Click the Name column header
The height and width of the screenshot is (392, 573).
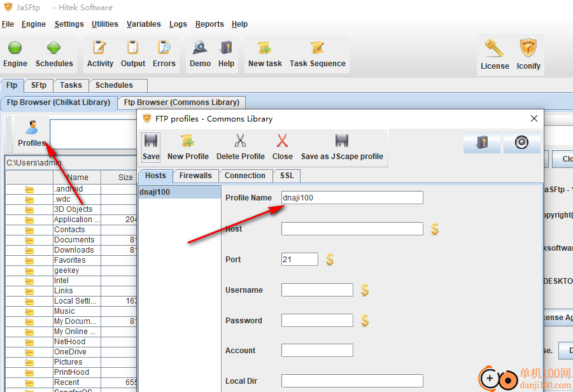tap(77, 177)
